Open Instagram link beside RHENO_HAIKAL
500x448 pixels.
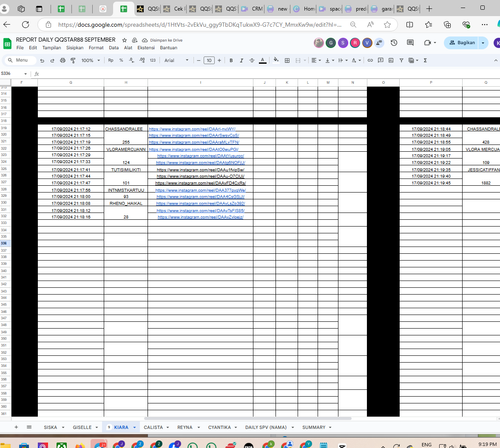[x=201, y=203]
